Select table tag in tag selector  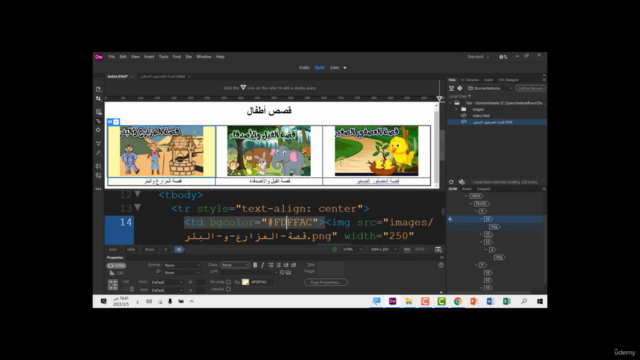[131, 249]
